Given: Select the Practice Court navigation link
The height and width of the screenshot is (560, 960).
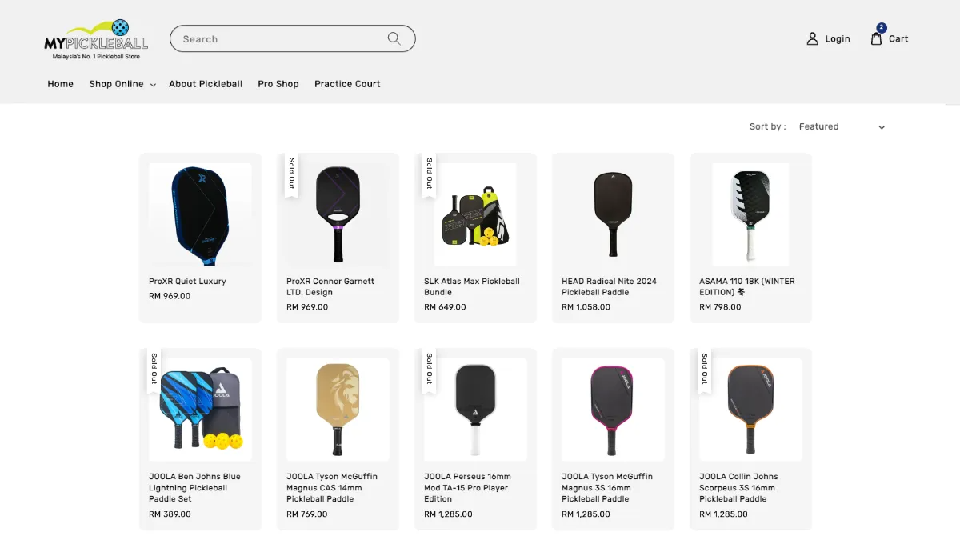Looking at the screenshot, I should coord(347,84).
